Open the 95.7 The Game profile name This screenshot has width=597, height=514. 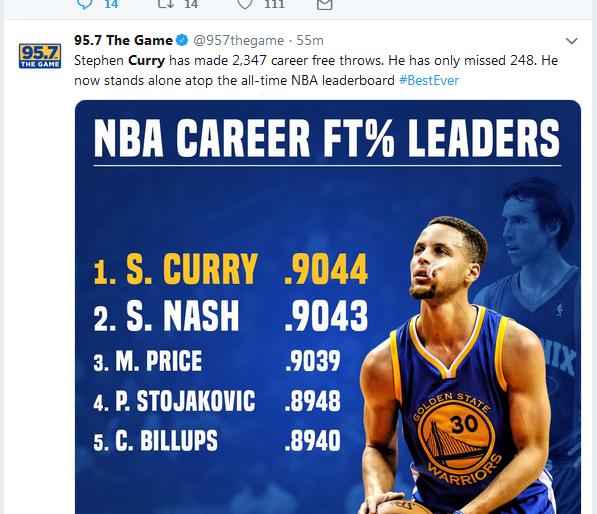[x=123, y=40]
